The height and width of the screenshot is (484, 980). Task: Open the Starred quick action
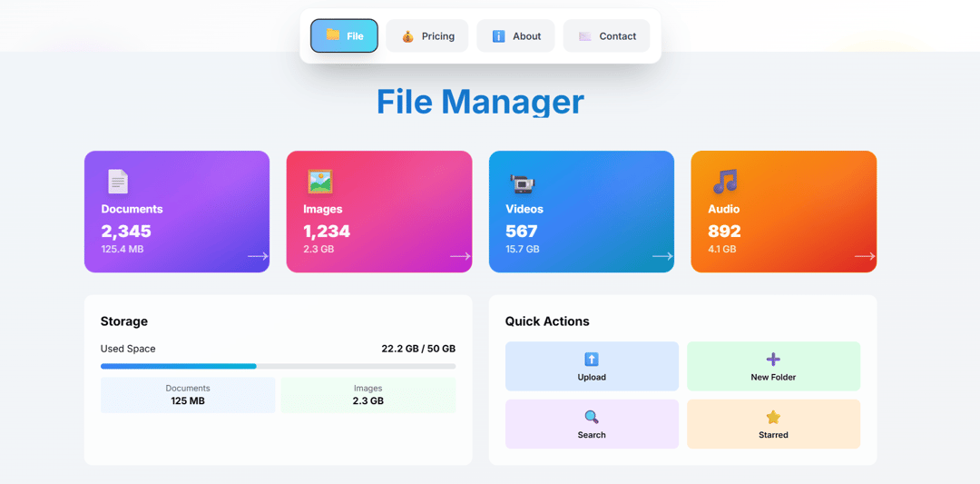(773, 424)
